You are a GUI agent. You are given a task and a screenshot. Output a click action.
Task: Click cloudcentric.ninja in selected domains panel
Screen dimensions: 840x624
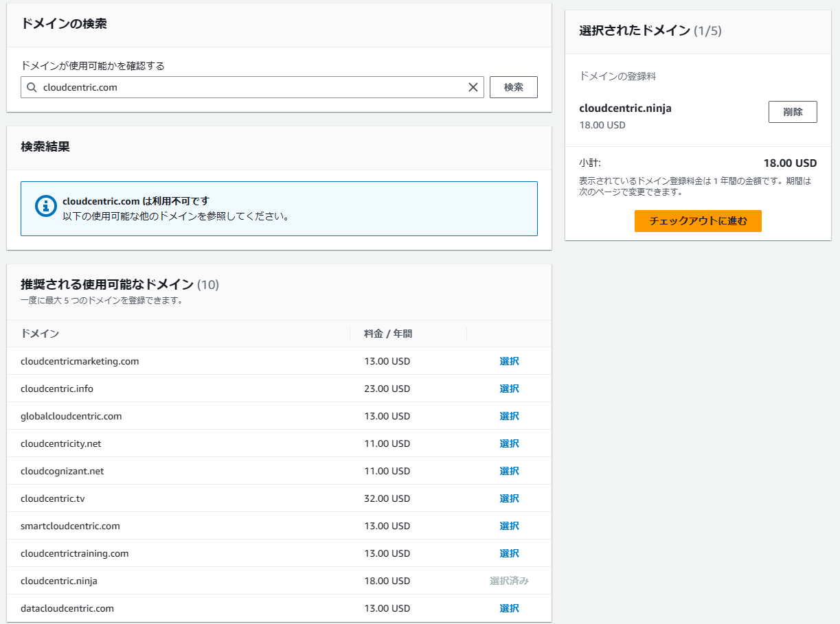click(x=625, y=108)
